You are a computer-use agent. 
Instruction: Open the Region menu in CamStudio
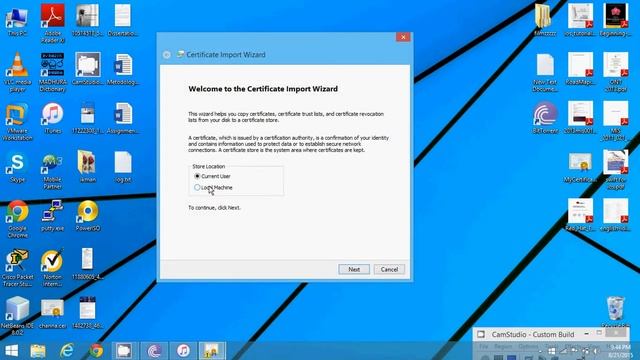click(503, 346)
